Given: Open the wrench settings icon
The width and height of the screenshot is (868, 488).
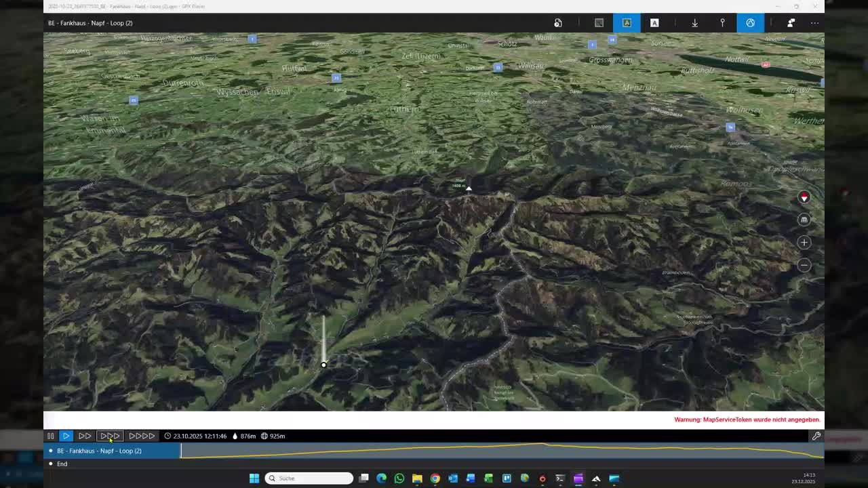Looking at the screenshot, I should (x=816, y=436).
